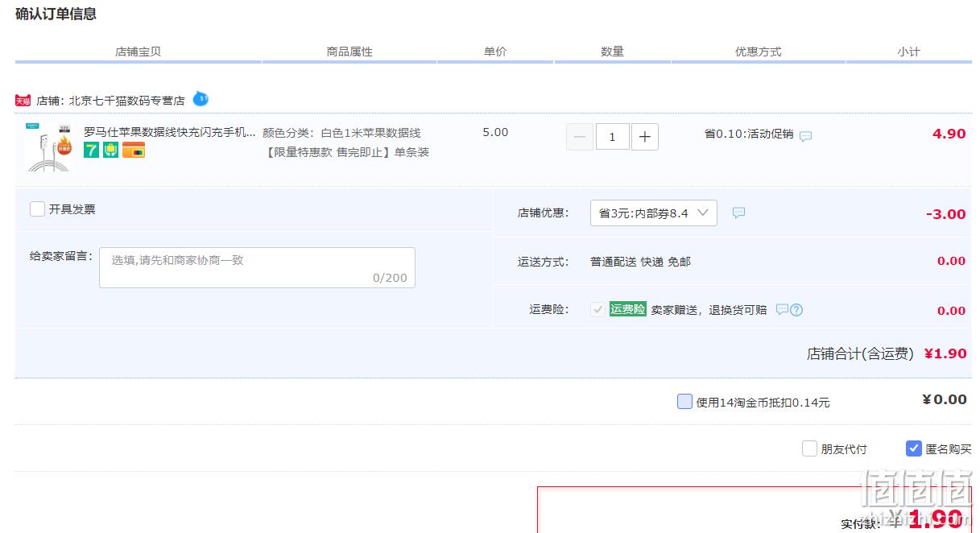This screenshot has height=533, width=980.
Task: Click the 【限量特惠款 售完即止】单条装 text
Action: (346, 152)
